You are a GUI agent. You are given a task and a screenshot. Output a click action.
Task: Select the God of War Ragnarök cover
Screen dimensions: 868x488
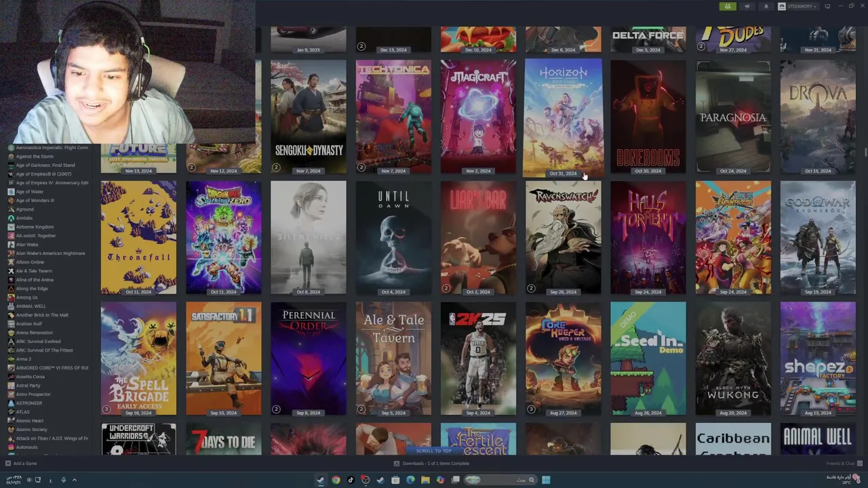tap(818, 238)
